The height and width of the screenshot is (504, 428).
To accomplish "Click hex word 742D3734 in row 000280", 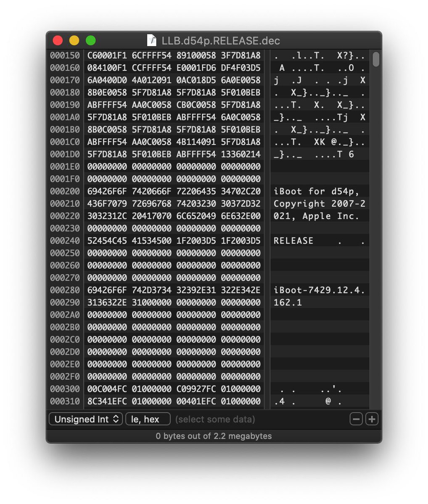I will [152, 290].
